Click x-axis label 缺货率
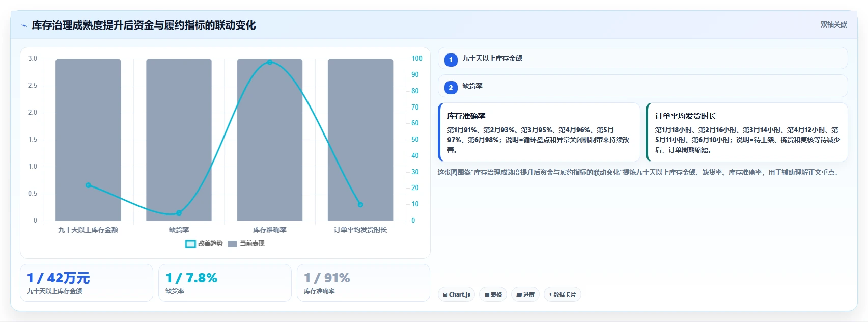 click(x=179, y=230)
